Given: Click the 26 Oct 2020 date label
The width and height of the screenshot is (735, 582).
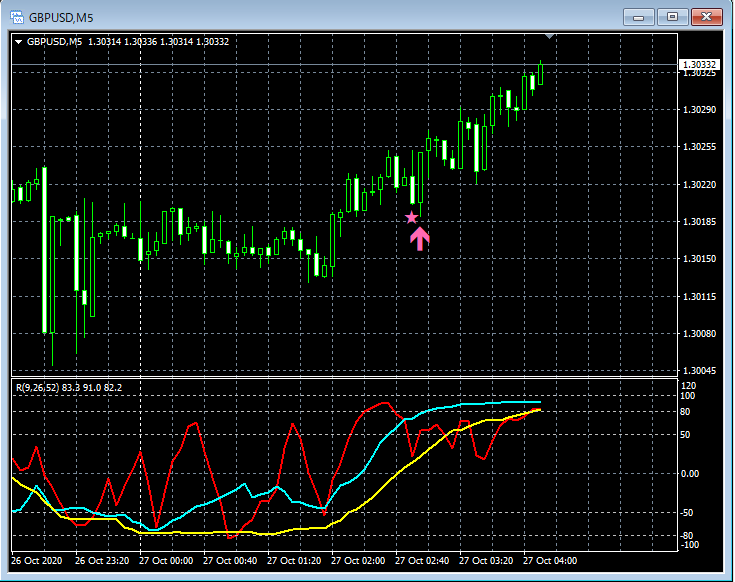Looking at the screenshot, I should tap(37, 561).
